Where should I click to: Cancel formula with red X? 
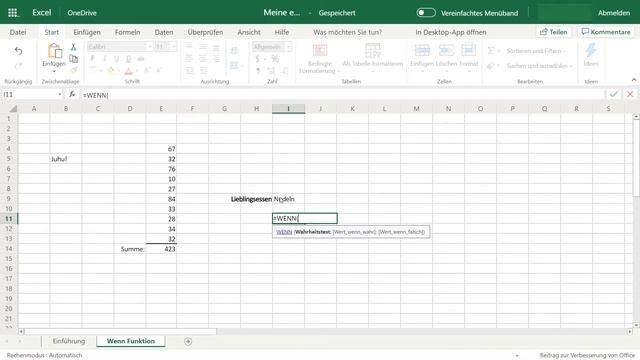click(630, 94)
